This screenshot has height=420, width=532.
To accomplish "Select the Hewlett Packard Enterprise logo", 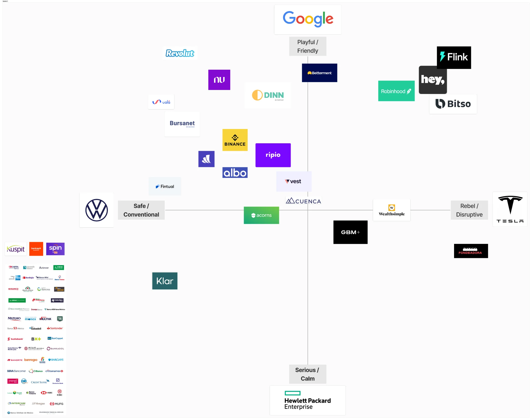I will 308,400.
